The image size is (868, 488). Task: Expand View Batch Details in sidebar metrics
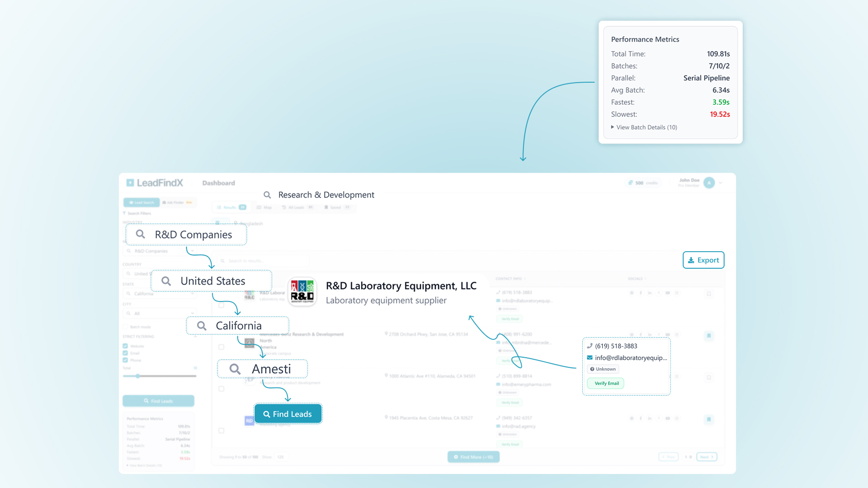[144, 465]
